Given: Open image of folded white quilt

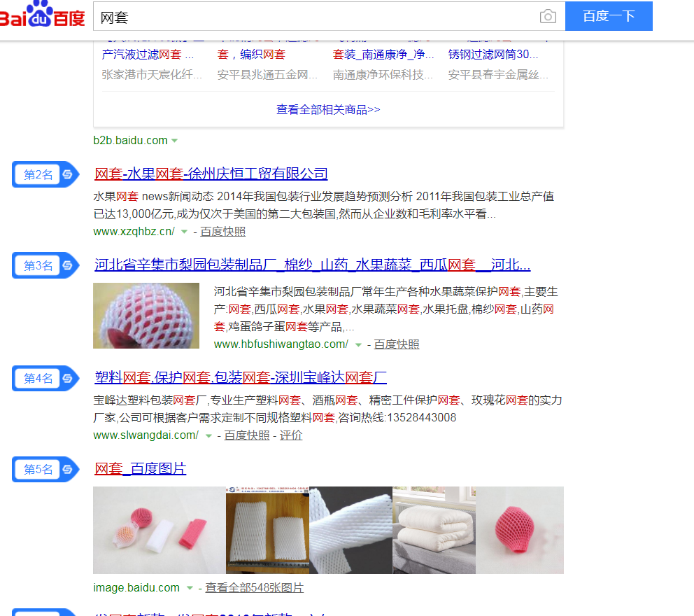Looking at the screenshot, I should tap(434, 530).
